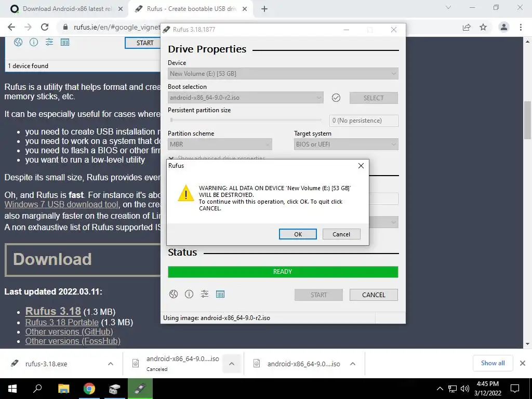Open a new Chrome tab

(x=264, y=9)
